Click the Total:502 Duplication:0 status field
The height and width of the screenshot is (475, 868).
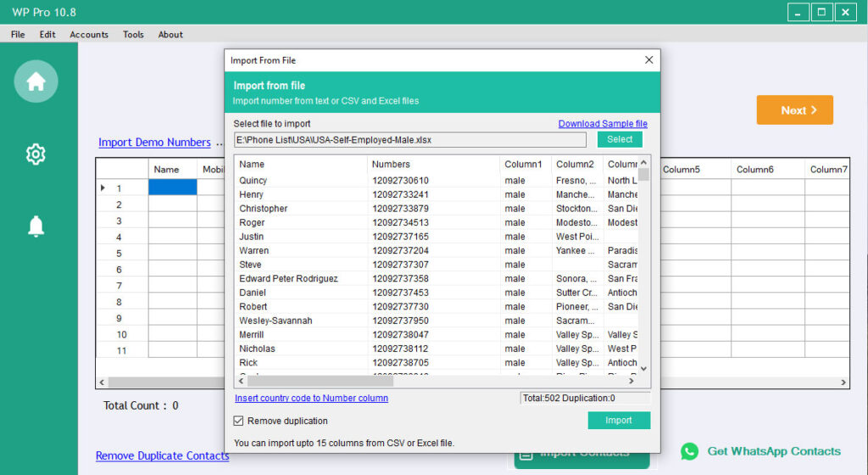[x=585, y=398]
